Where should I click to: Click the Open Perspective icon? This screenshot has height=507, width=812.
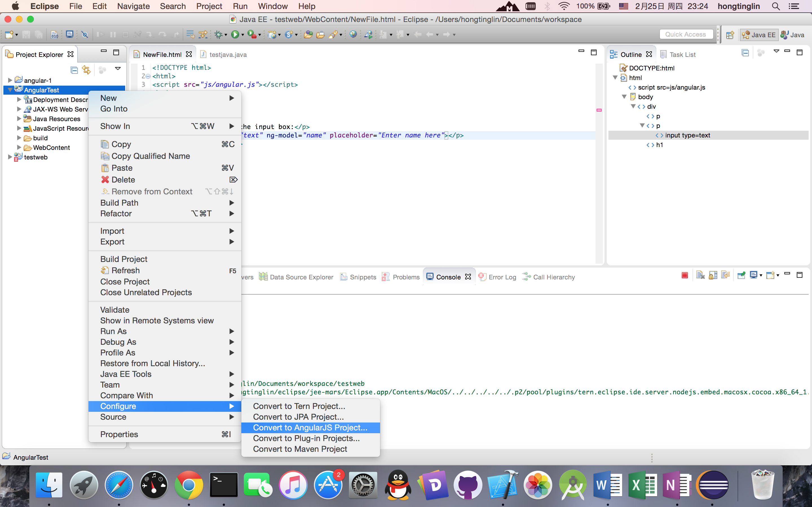point(730,35)
